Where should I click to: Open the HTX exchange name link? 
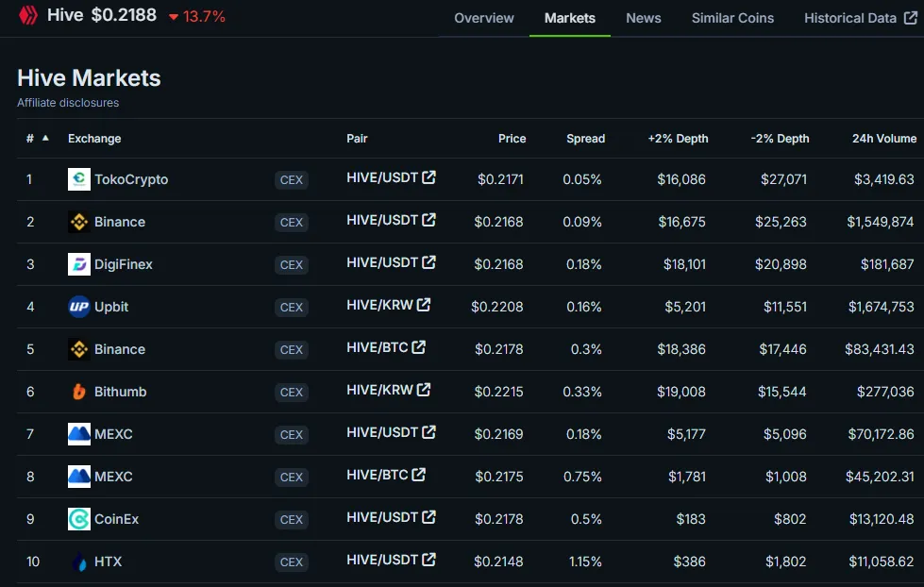tap(108, 562)
